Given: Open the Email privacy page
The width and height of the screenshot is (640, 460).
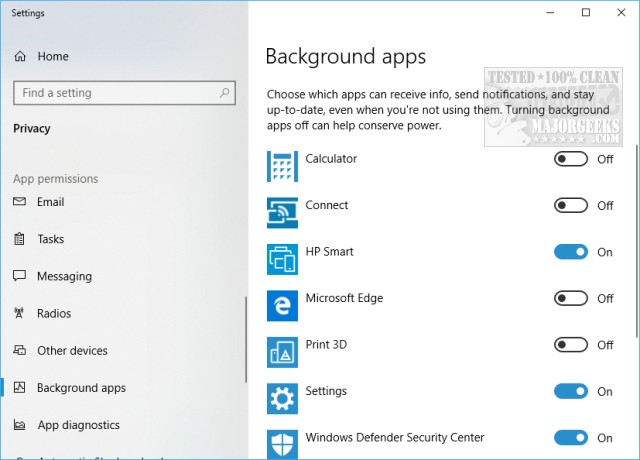Looking at the screenshot, I should (50, 202).
